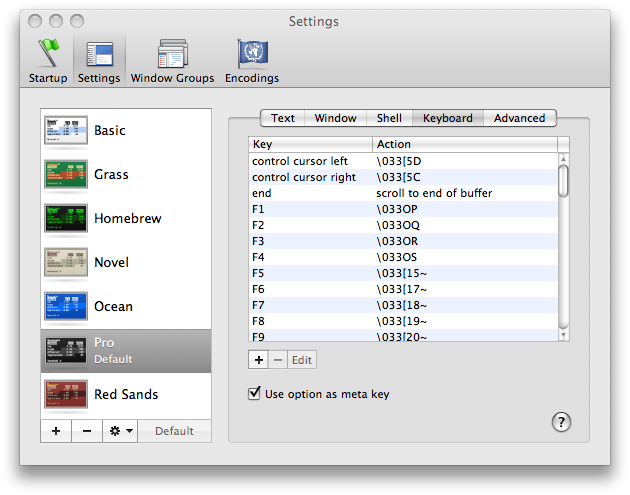
Task: Click the key list scroll down arrow
Action: 563,335
